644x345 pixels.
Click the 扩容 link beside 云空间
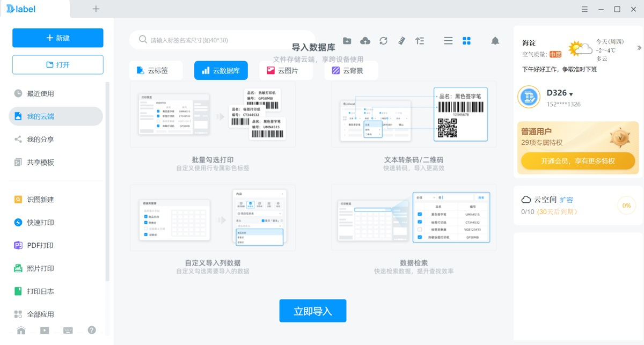tap(566, 200)
